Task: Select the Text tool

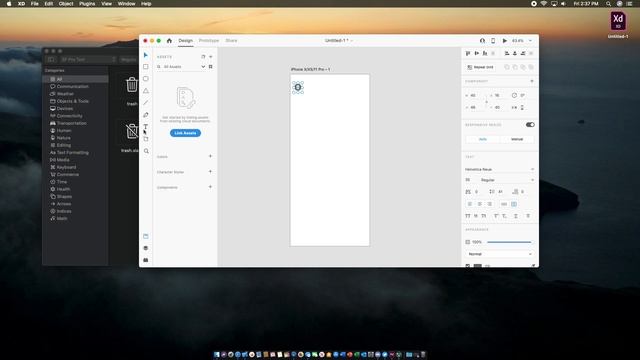Action: [x=146, y=127]
